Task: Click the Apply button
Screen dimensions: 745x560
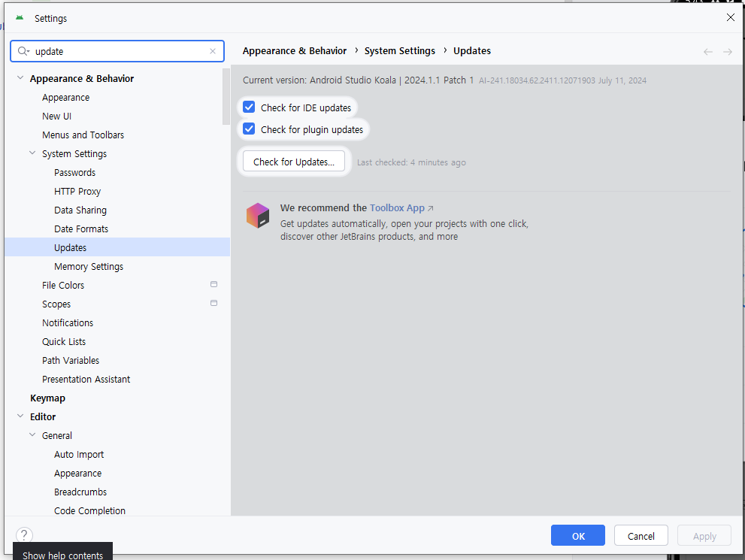Action: point(704,535)
